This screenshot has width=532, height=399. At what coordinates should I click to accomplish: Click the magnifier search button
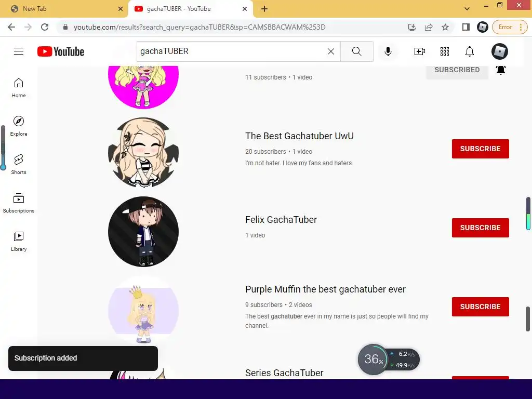click(x=356, y=51)
